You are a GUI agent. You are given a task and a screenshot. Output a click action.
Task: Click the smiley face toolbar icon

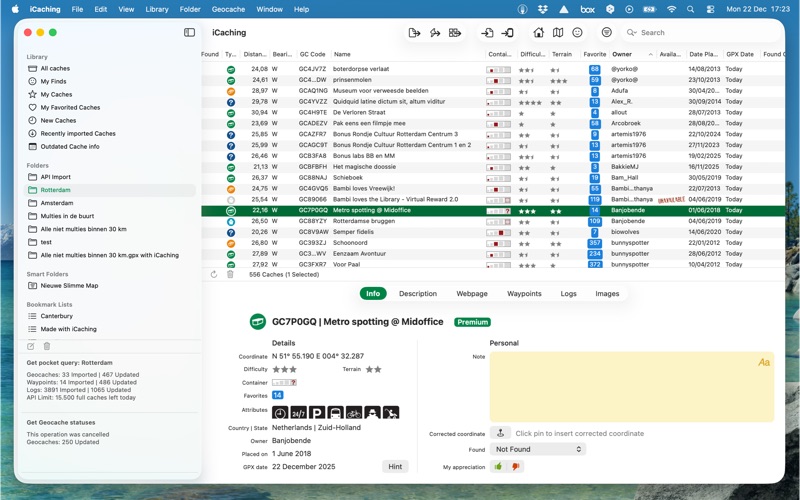(577, 33)
